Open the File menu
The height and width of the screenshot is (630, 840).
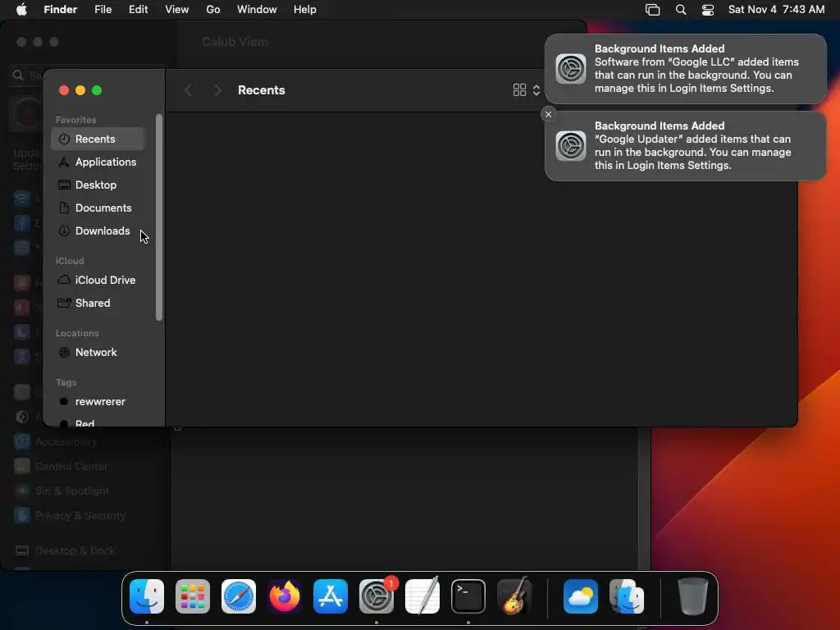click(103, 10)
